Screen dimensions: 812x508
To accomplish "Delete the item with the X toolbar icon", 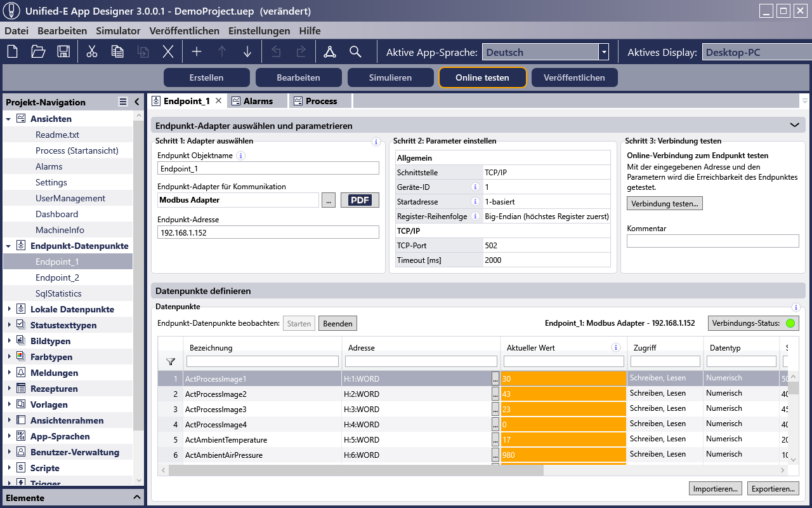I will click(x=168, y=52).
